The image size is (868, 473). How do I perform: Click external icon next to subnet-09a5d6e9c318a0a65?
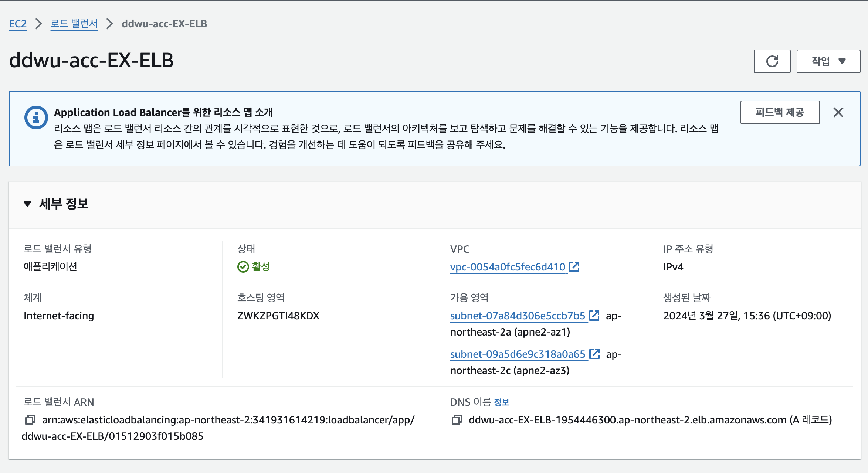tap(594, 354)
